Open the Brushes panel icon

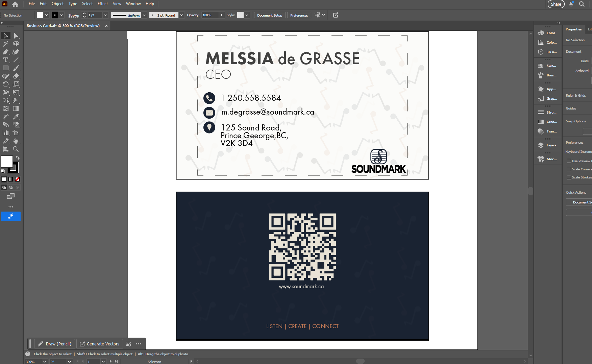tap(541, 75)
